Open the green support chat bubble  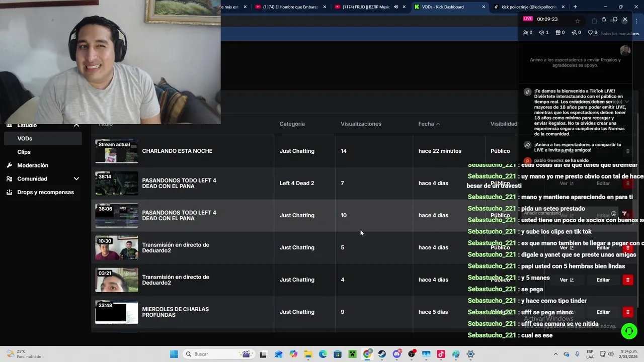pos(628,331)
